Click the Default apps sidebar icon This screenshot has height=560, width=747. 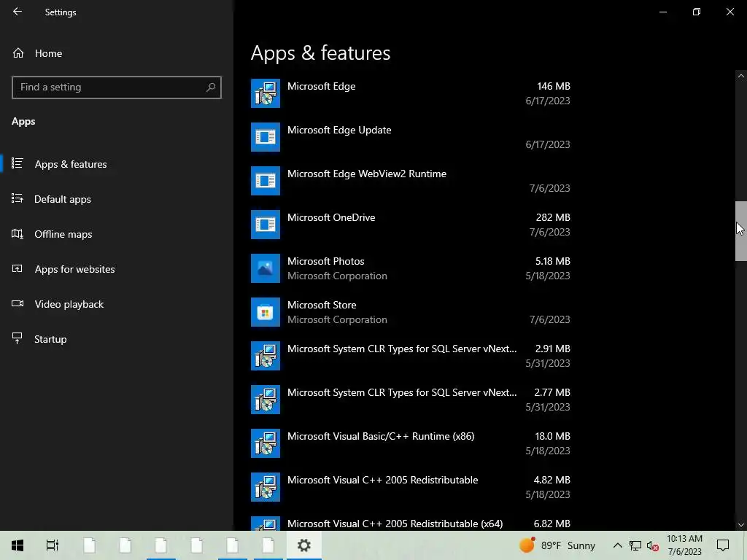18,198
